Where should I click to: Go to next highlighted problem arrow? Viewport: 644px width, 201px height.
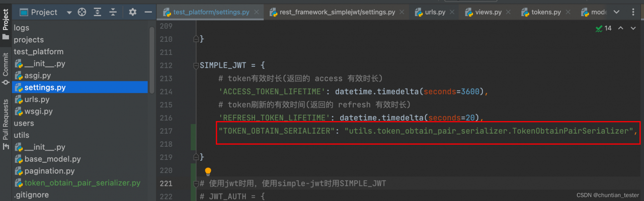point(633,28)
